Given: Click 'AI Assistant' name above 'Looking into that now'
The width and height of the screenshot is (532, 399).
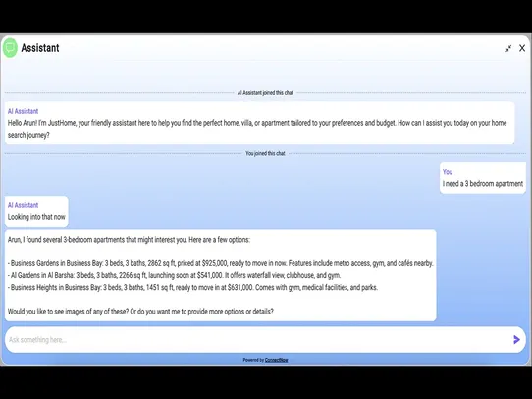Looking at the screenshot, I should click(x=23, y=205).
